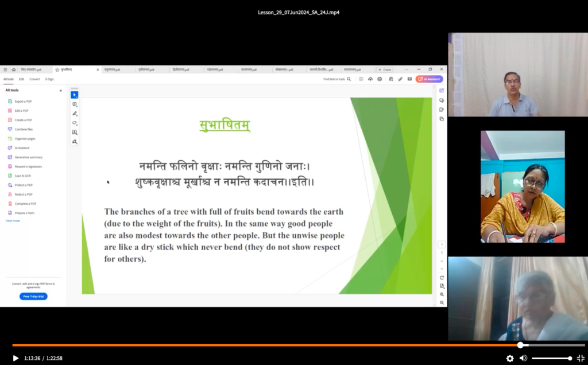
Task: Open the video player settings gear
Action: pos(510,358)
